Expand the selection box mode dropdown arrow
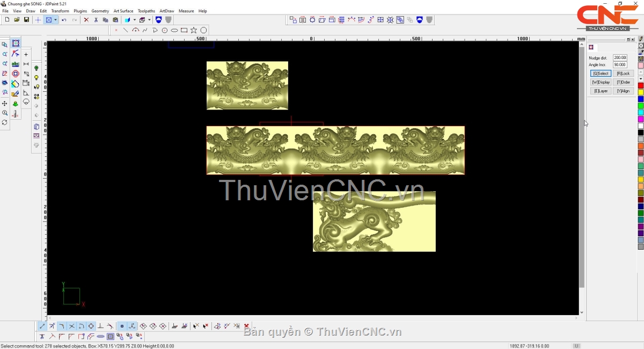This screenshot has height=349, width=644. [x=55, y=20]
